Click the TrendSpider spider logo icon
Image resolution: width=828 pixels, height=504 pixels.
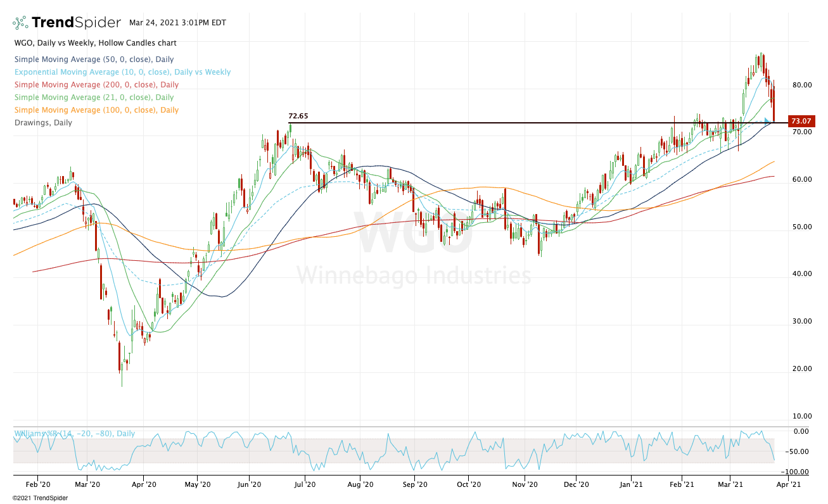(x=20, y=23)
